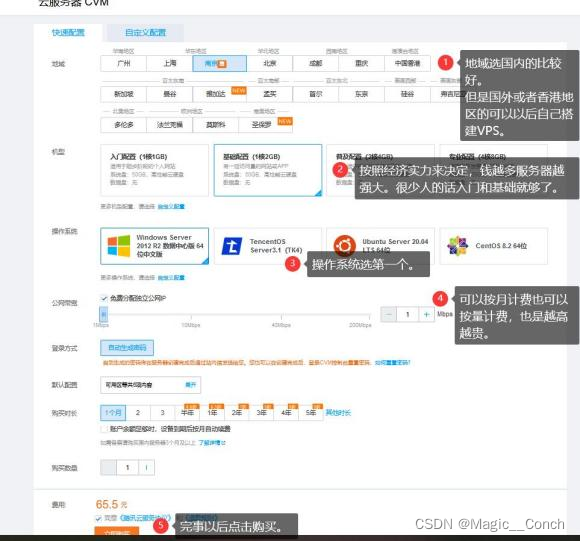
Task: Choose 4年 purchase duration
Action: tap(286, 413)
